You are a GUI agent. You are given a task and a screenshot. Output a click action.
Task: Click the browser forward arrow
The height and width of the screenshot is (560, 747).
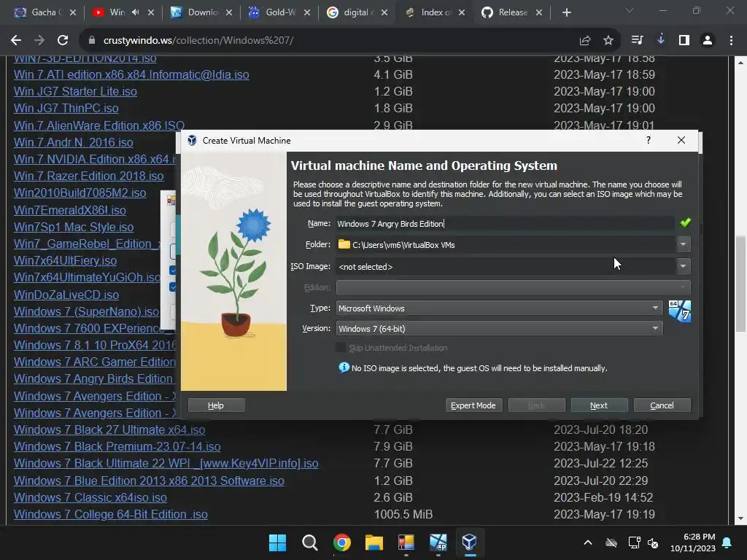point(39,41)
